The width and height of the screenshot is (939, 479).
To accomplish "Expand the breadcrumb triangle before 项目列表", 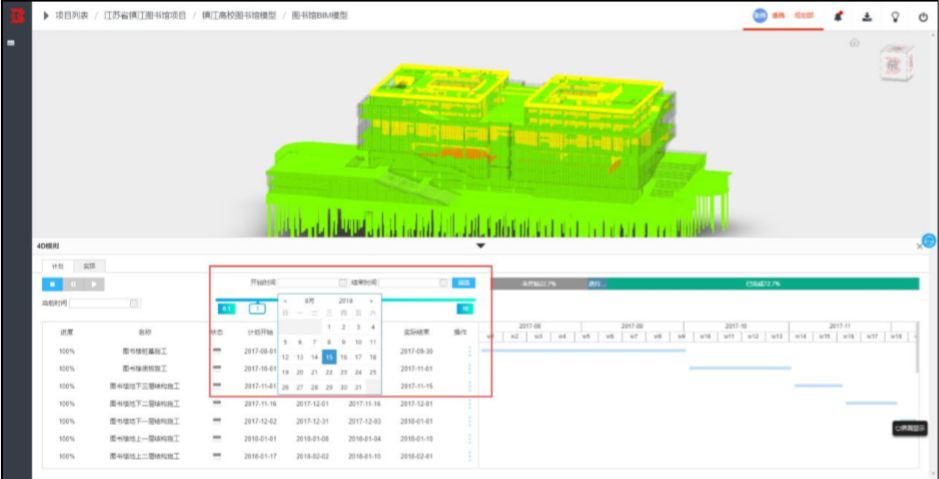I will [46, 16].
